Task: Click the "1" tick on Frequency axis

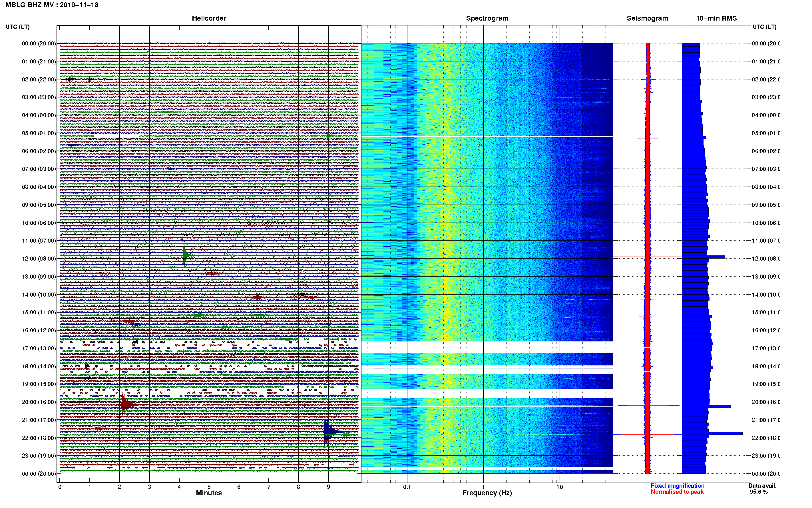Action: [483, 487]
